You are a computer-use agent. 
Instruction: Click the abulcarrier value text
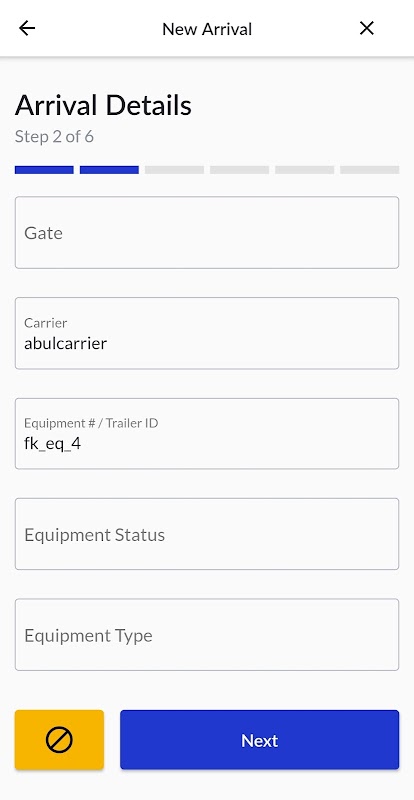[x=65, y=343]
